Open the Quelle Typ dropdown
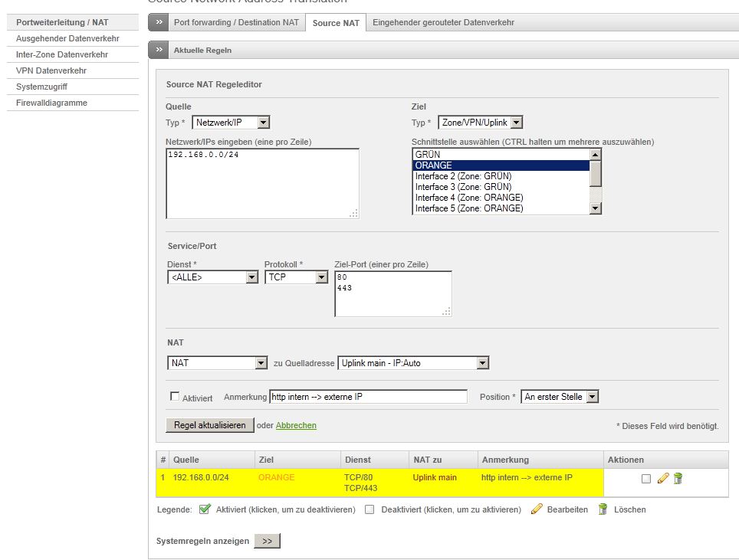 point(231,123)
